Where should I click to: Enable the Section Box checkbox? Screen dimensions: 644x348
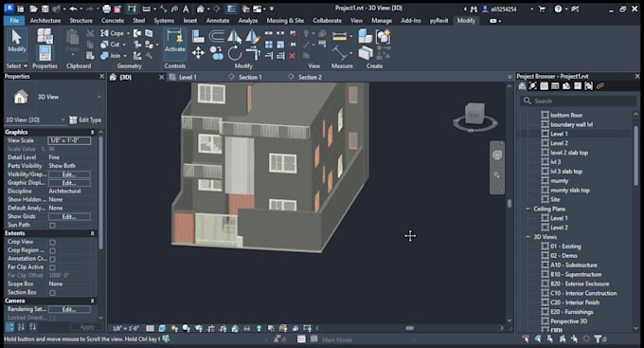point(52,292)
